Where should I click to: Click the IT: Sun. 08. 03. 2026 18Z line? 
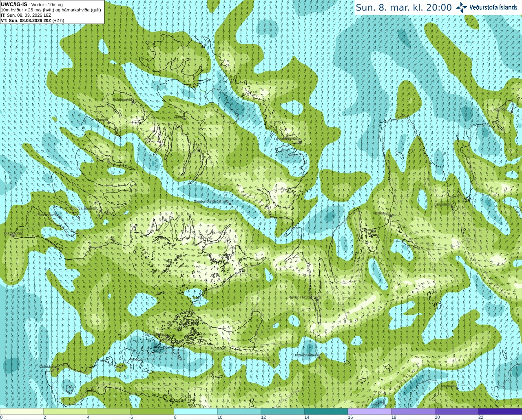(26, 15)
